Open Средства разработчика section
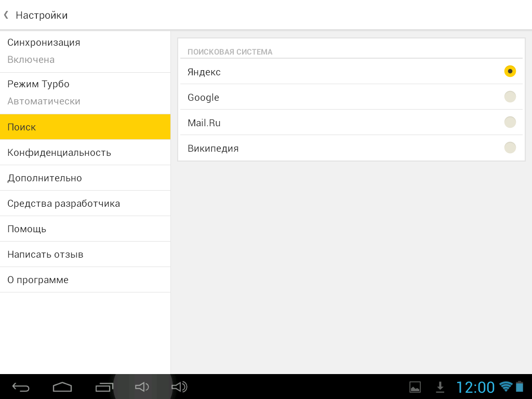The height and width of the screenshot is (399, 532). 85,203
